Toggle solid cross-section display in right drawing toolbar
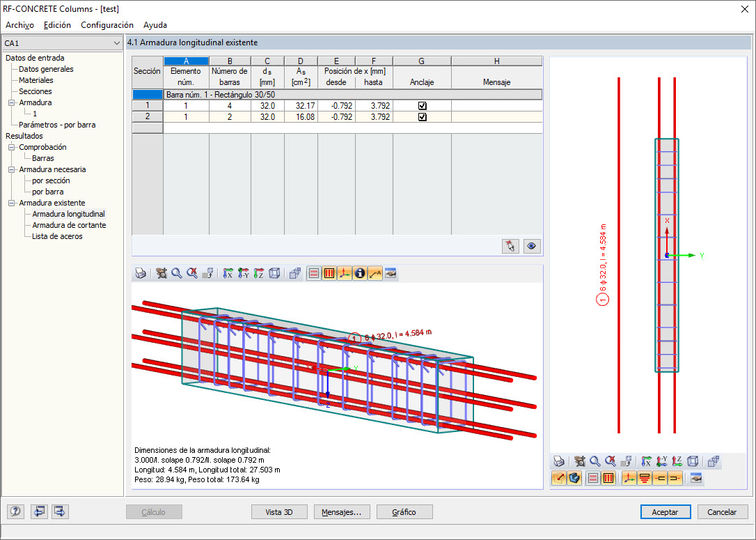Screen dimensions: 756x540 point(574,478)
